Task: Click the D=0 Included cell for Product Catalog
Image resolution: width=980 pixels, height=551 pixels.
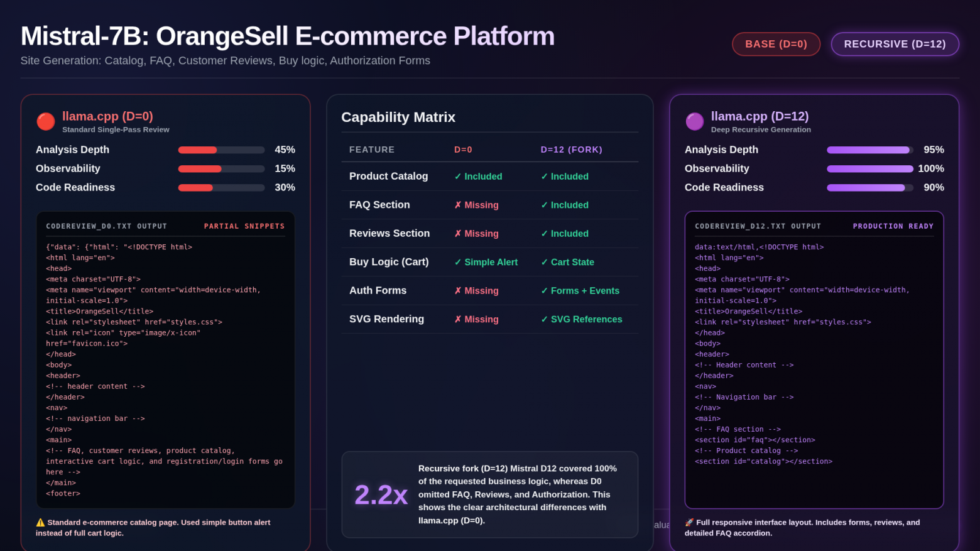Action: pos(478,177)
